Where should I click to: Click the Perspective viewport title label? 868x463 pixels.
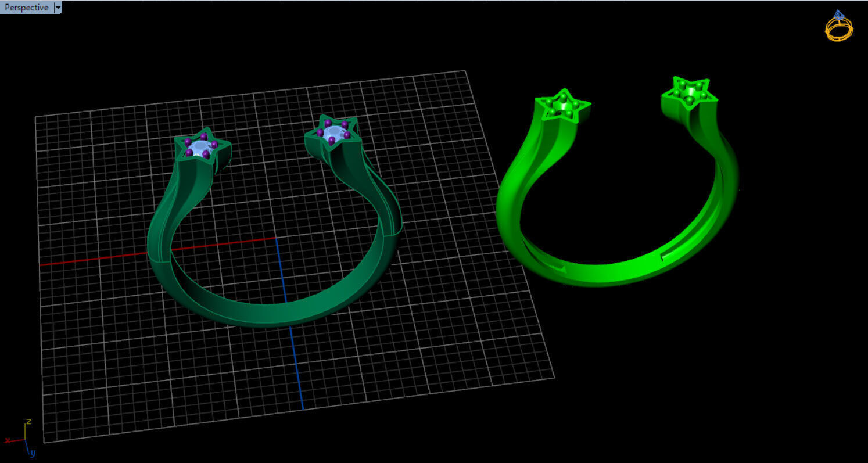coord(27,8)
